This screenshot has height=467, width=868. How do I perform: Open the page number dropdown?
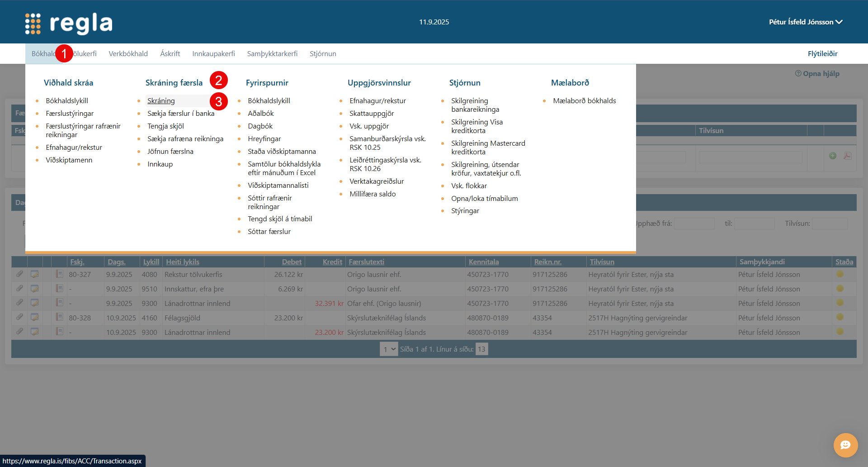(x=389, y=349)
